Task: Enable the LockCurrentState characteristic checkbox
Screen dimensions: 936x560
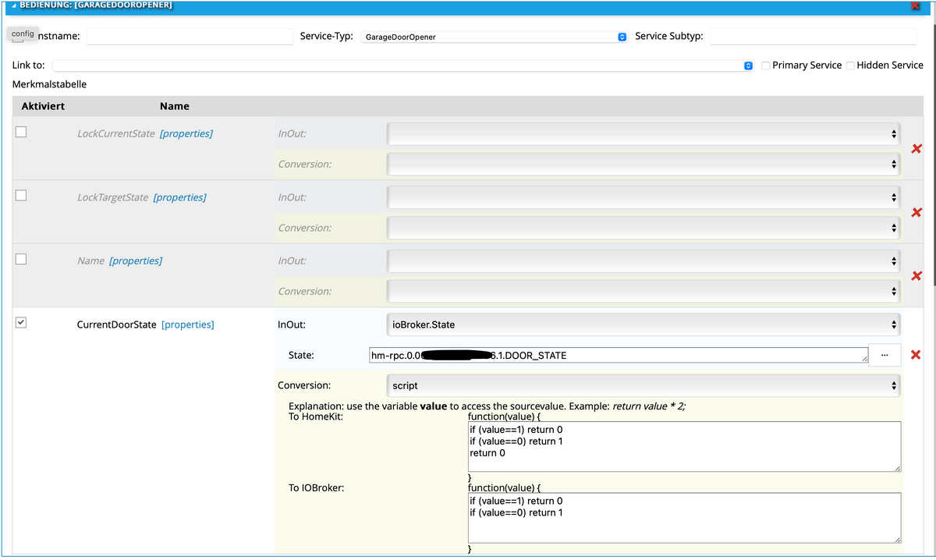Action: point(21,133)
